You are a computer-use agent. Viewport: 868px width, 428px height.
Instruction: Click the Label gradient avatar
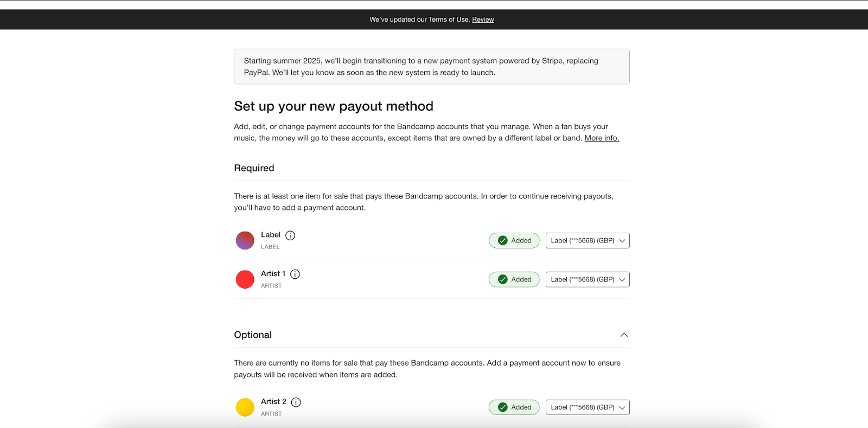245,240
